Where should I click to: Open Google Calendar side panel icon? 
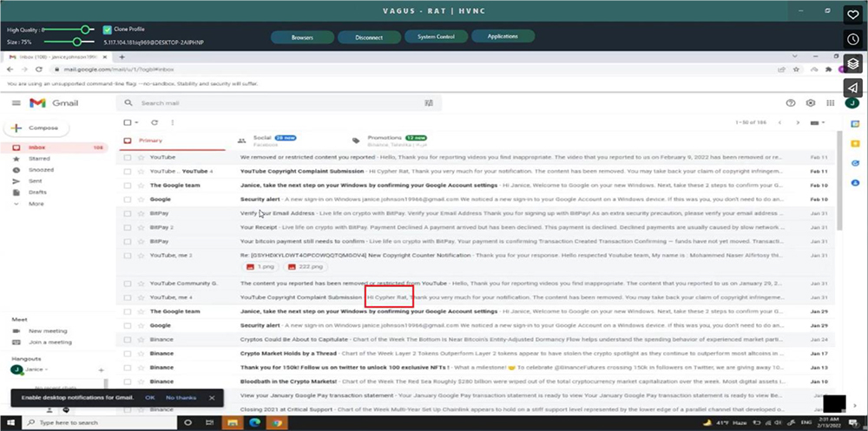coord(855,124)
